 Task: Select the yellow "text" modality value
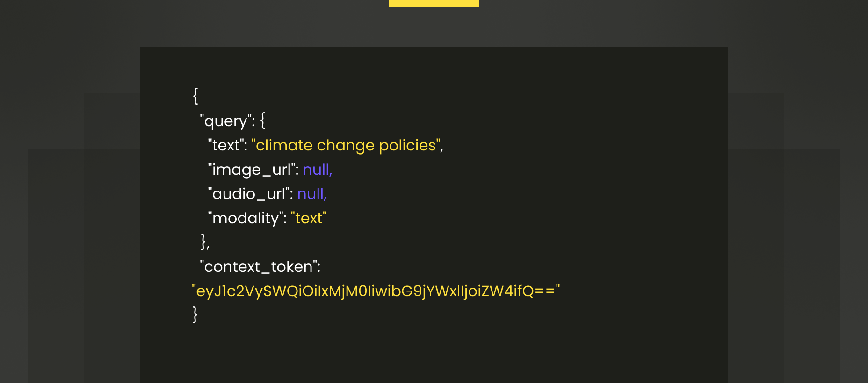click(x=309, y=218)
